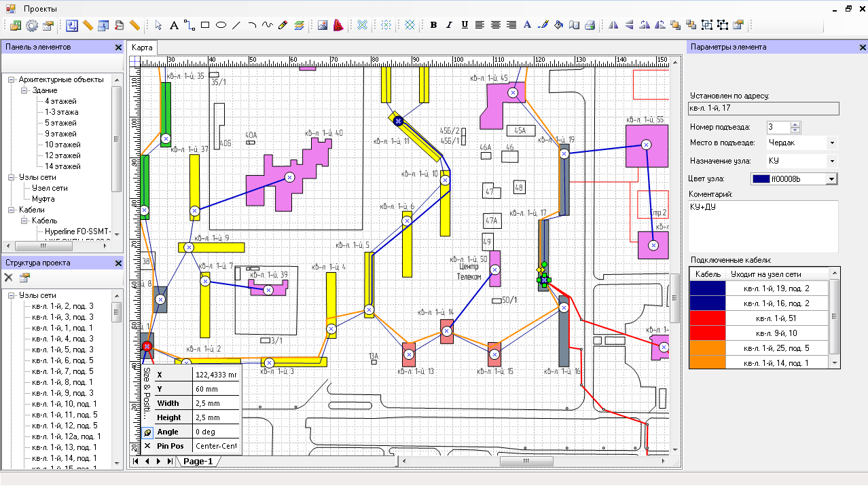Click the gear settings icon
The image size is (868, 486).
pos(32,25)
